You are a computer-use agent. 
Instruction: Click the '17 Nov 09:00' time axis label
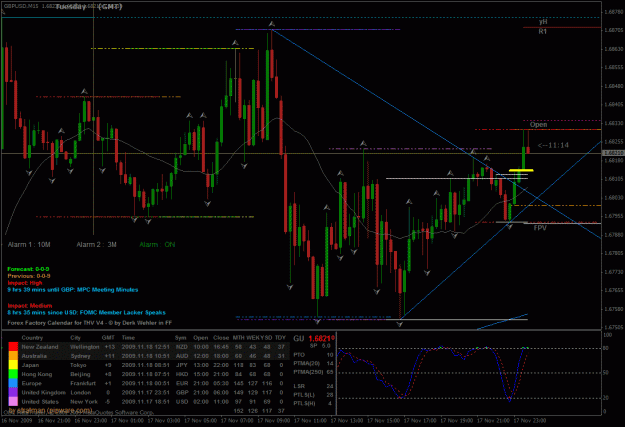[x=273, y=420]
